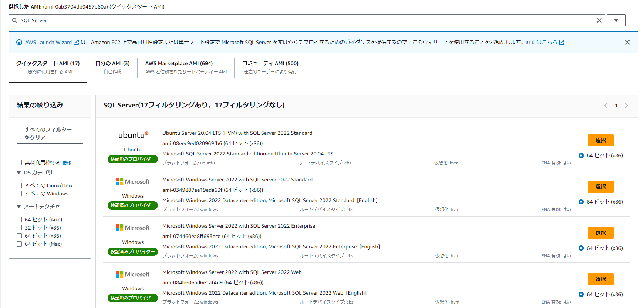The height and width of the screenshot is (308, 644).
Task: Click the search magnifier icon
Action: (14, 20)
